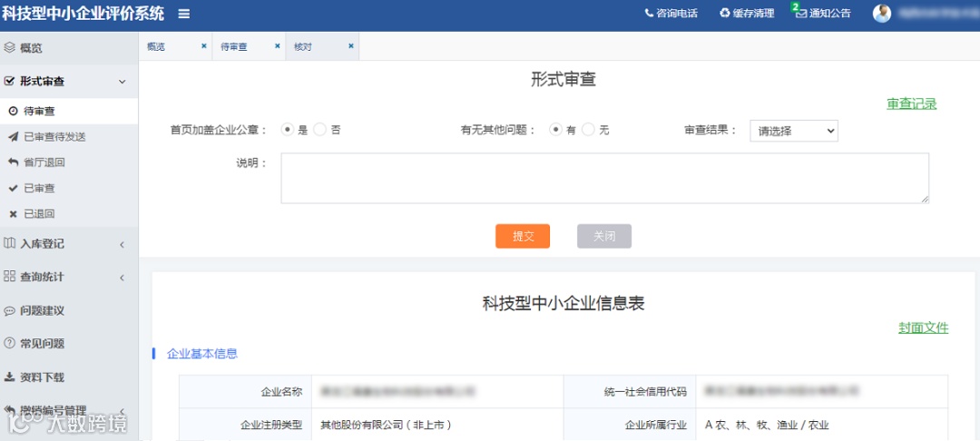Close the 待审查 tab
The height and width of the screenshot is (441, 980).
pyautogui.click(x=278, y=46)
